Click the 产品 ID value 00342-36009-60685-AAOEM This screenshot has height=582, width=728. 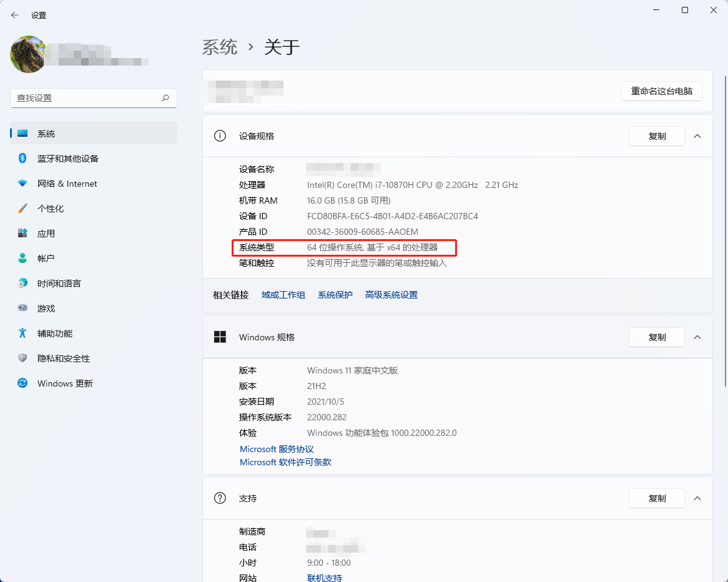pos(363,232)
